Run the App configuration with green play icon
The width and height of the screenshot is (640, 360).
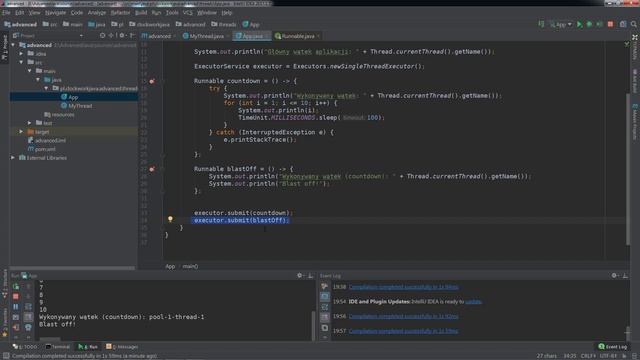pyautogui.click(x=579, y=24)
